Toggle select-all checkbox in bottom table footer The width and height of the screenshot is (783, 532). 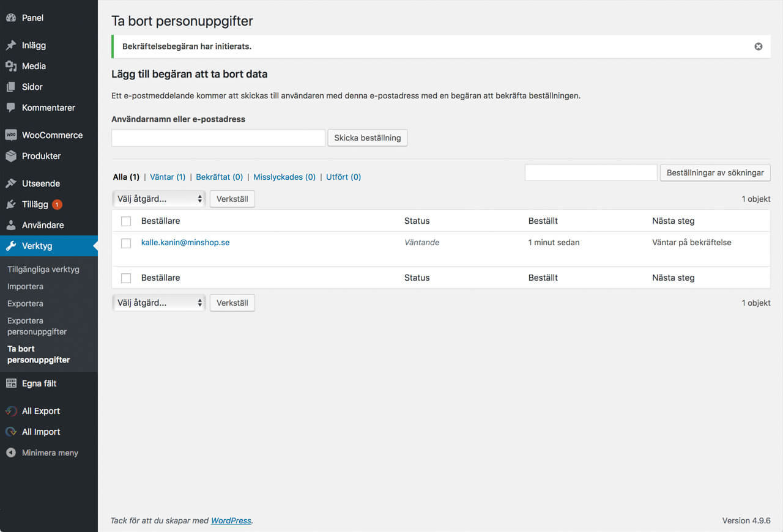click(x=126, y=278)
